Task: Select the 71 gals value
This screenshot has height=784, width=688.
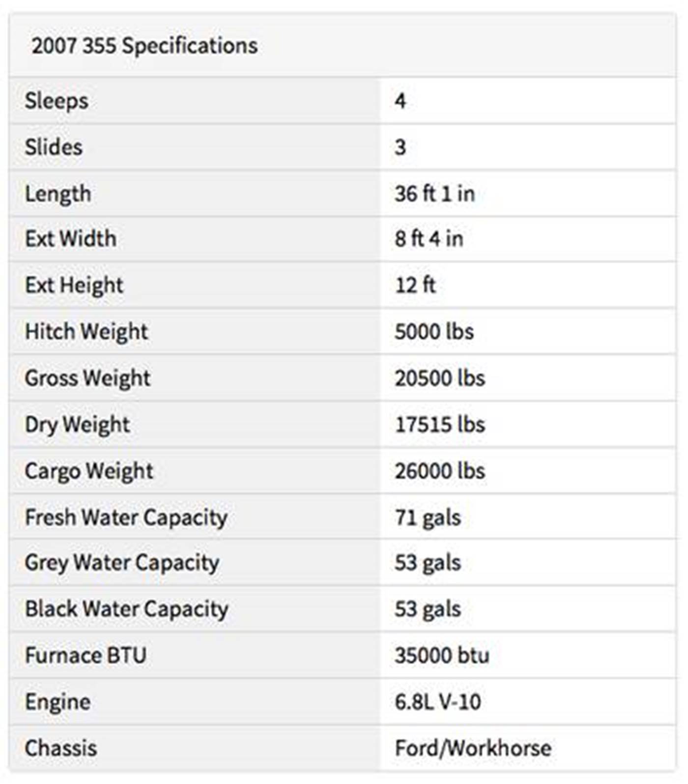Action: click(428, 518)
